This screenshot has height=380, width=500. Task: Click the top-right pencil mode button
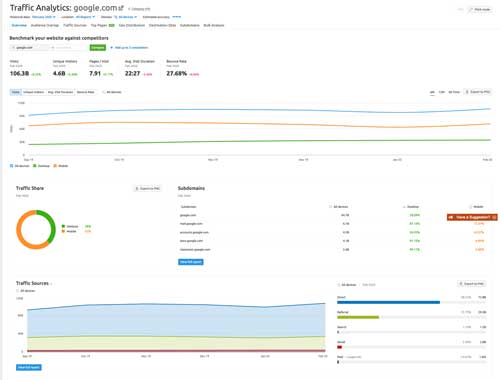(x=480, y=9)
